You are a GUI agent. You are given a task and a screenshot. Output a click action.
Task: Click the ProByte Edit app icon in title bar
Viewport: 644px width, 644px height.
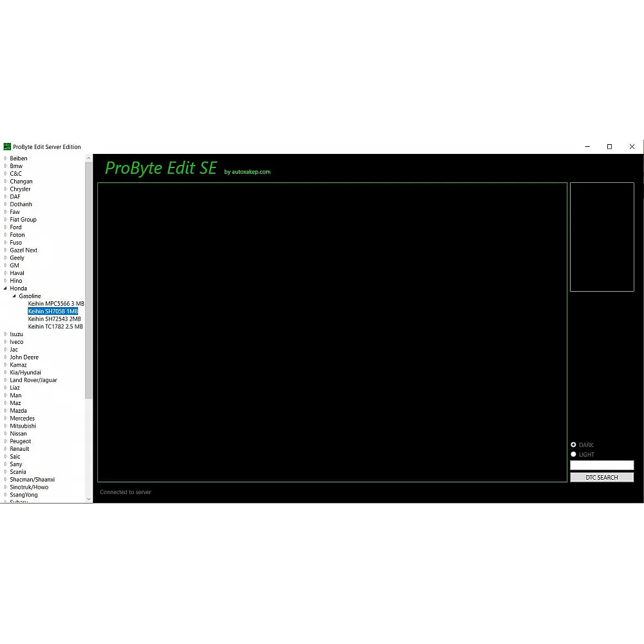[x=7, y=147]
